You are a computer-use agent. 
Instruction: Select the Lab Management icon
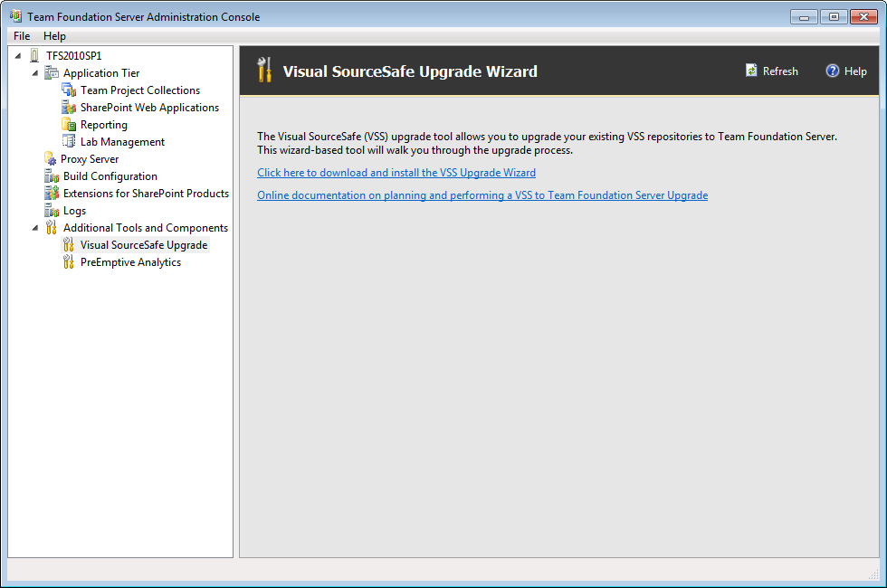click(x=68, y=141)
